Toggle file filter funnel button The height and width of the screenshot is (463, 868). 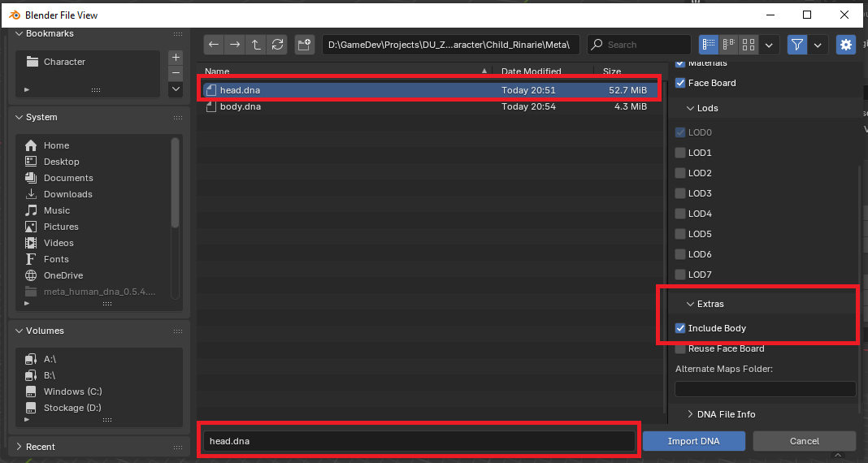(x=797, y=45)
